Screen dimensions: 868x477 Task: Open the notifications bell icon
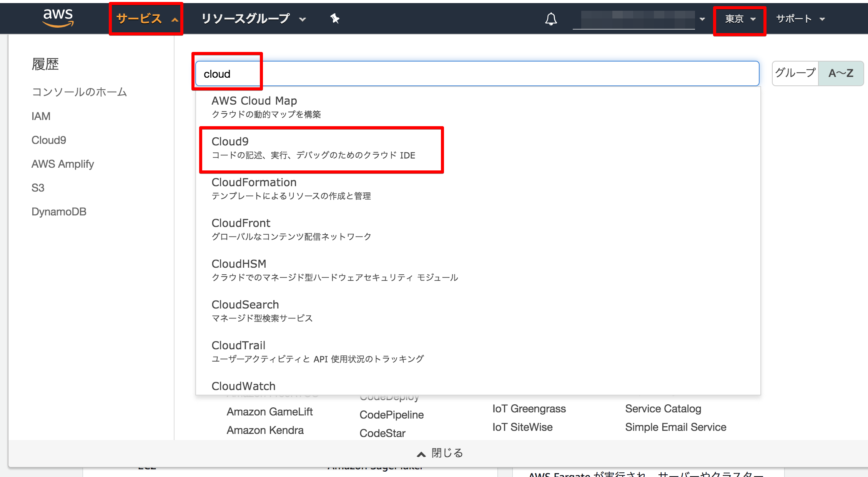(x=551, y=19)
